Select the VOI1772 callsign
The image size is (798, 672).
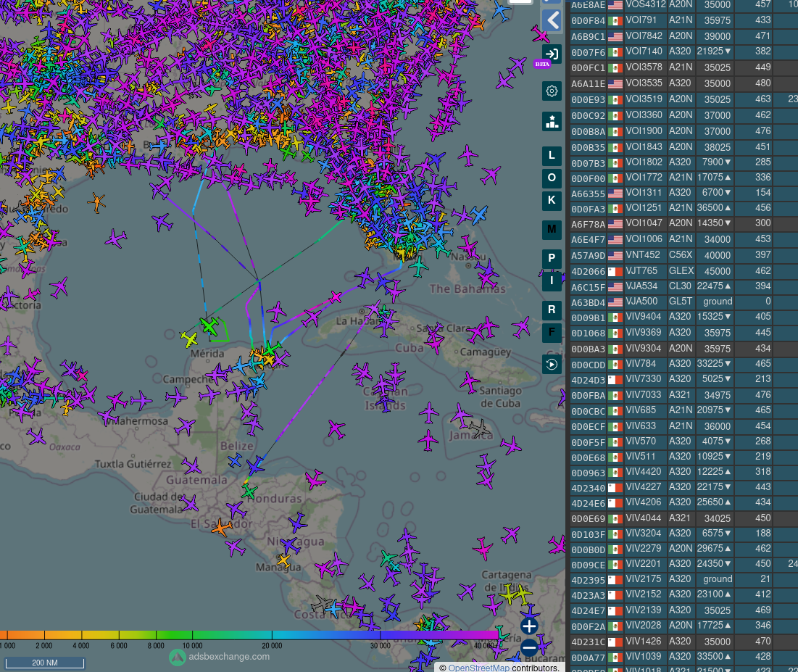[644, 178]
